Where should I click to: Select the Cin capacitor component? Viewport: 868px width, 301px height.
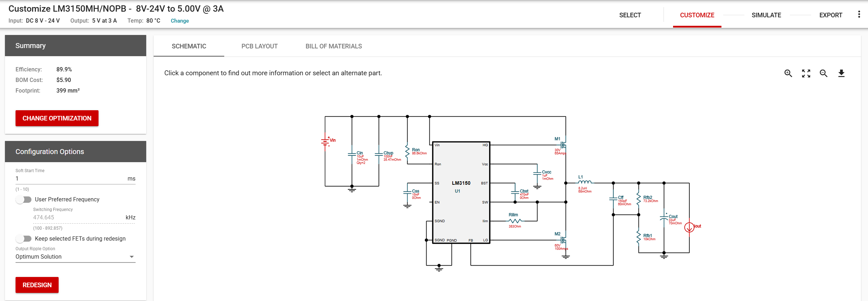click(352, 154)
